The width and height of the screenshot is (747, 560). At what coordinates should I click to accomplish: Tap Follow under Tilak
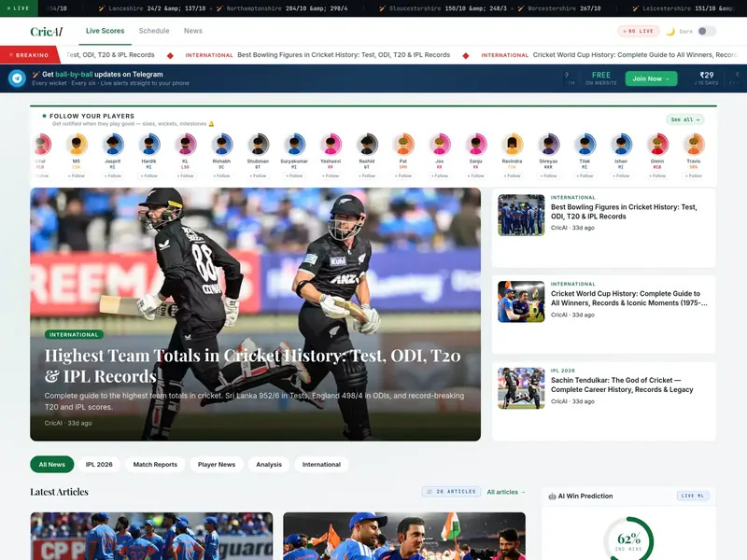pyautogui.click(x=585, y=175)
